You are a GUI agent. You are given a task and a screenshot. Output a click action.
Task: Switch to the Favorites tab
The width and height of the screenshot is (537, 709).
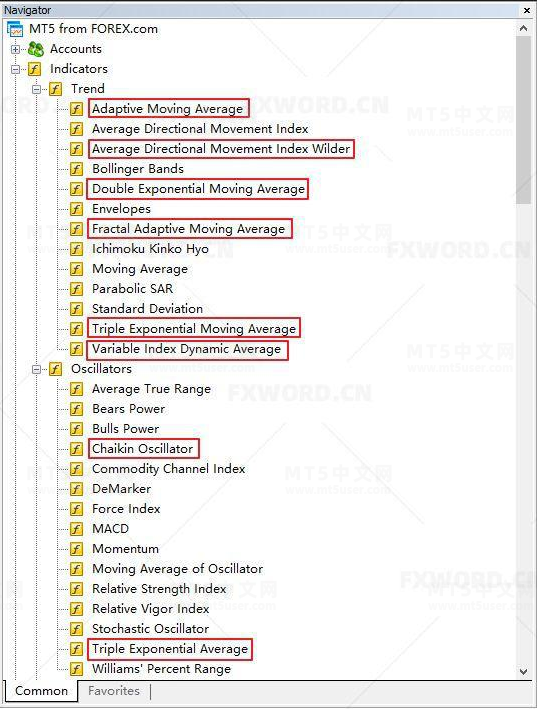pyautogui.click(x=114, y=691)
